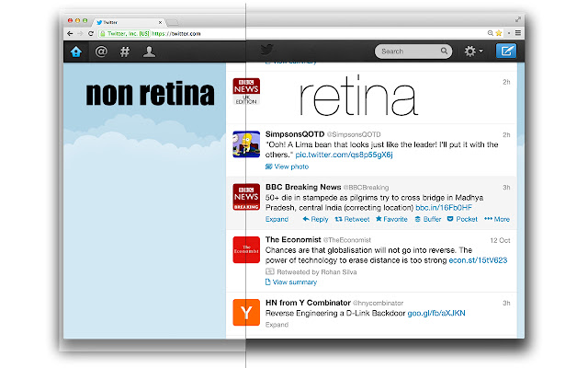Click the zoom magnifier icon in address bar
Viewport: 588px width, 368px height.
point(490,33)
